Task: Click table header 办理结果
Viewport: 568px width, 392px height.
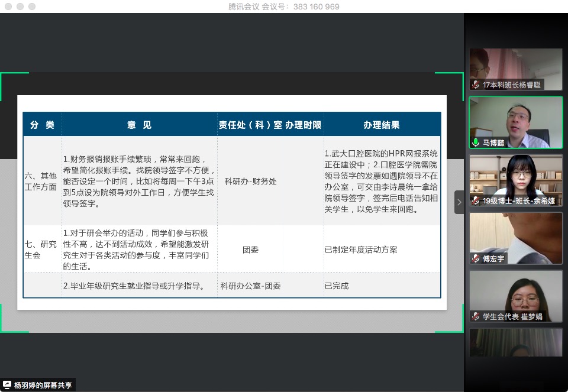Action: (x=382, y=125)
